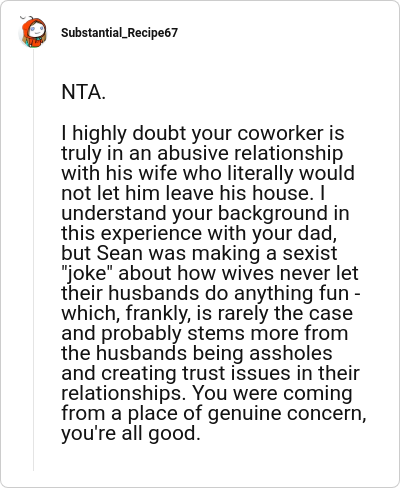Click the word "assholes" in the comment
This screenshot has height=488, width=400.
[x=291, y=353]
